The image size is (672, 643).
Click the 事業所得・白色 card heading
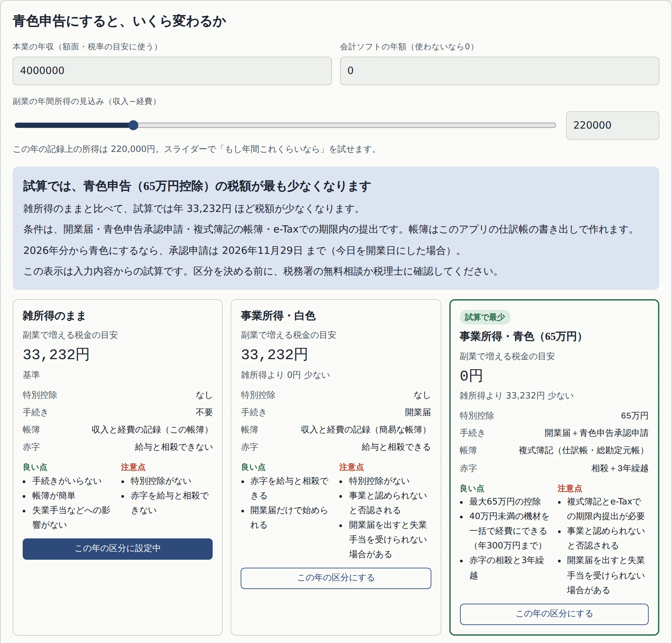coord(278,316)
